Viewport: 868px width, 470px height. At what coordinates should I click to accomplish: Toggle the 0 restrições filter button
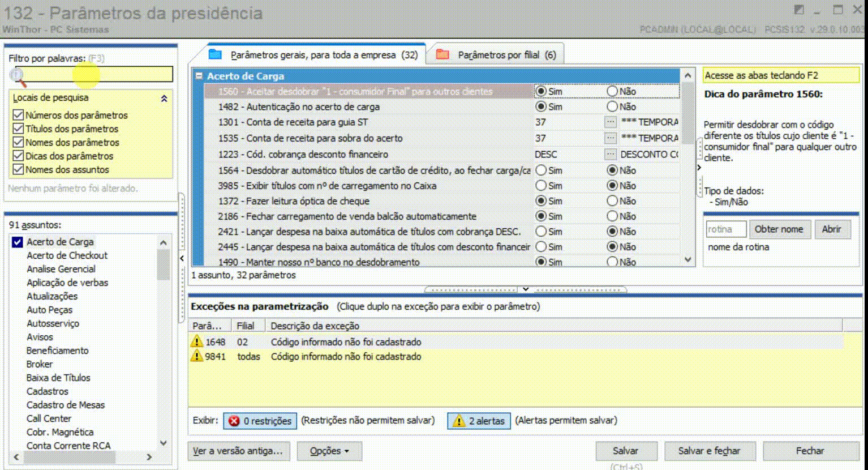pos(260,421)
